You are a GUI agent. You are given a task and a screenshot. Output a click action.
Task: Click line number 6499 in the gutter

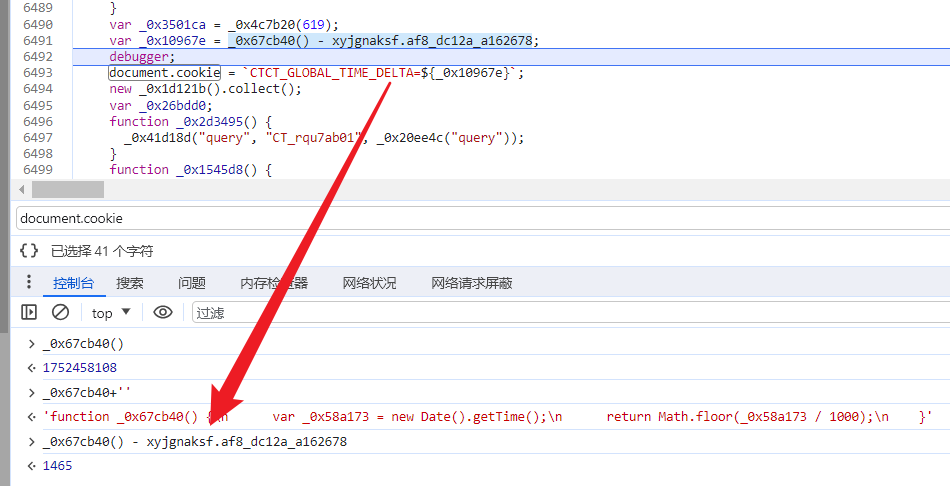[x=38, y=170]
